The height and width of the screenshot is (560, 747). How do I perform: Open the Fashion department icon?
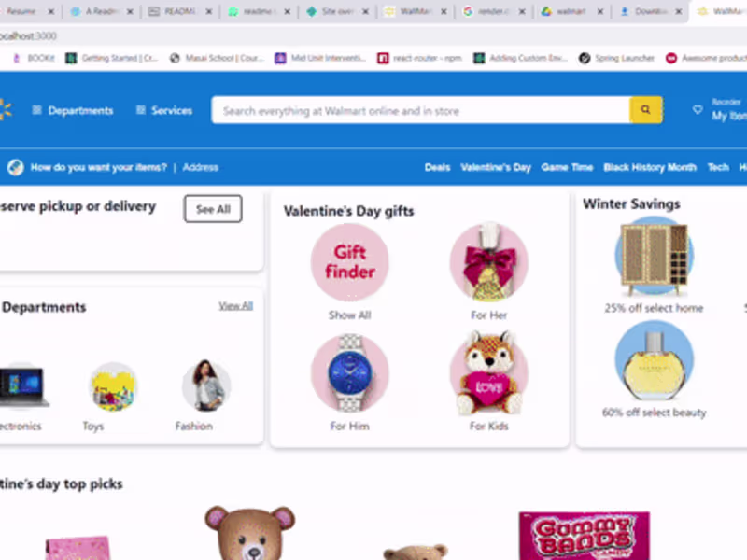pos(206,386)
